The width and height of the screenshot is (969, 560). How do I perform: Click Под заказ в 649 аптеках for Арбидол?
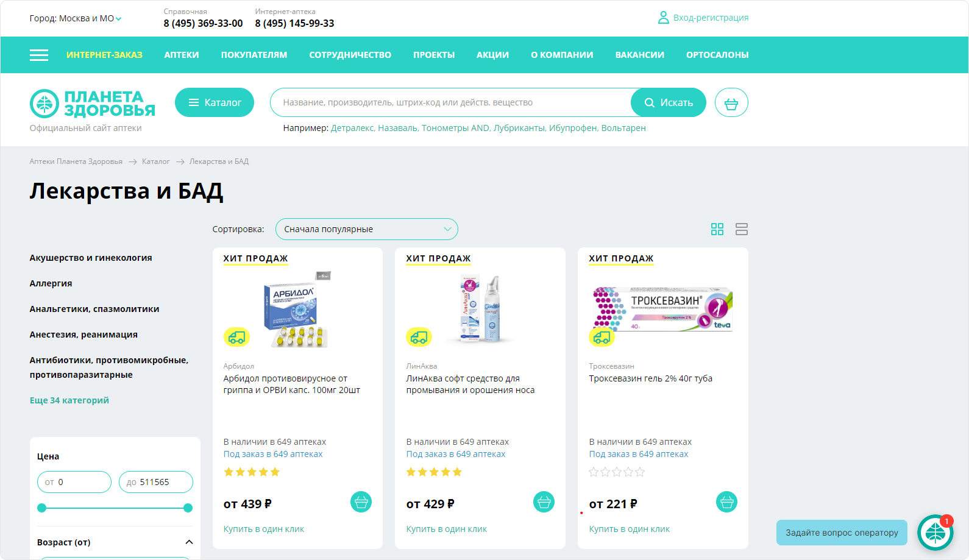pyautogui.click(x=273, y=454)
